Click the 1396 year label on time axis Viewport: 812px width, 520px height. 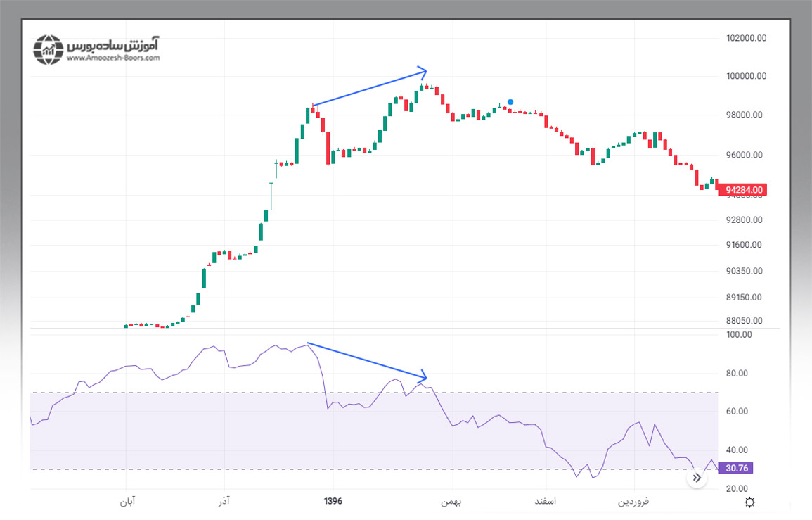pyautogui.click(x=333, y=502)
